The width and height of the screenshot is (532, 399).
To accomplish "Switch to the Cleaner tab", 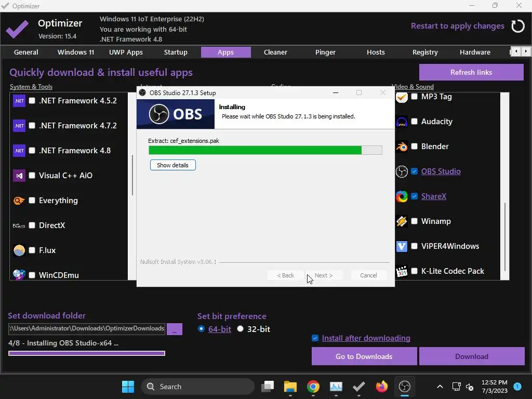I will [x=275, y=52].
